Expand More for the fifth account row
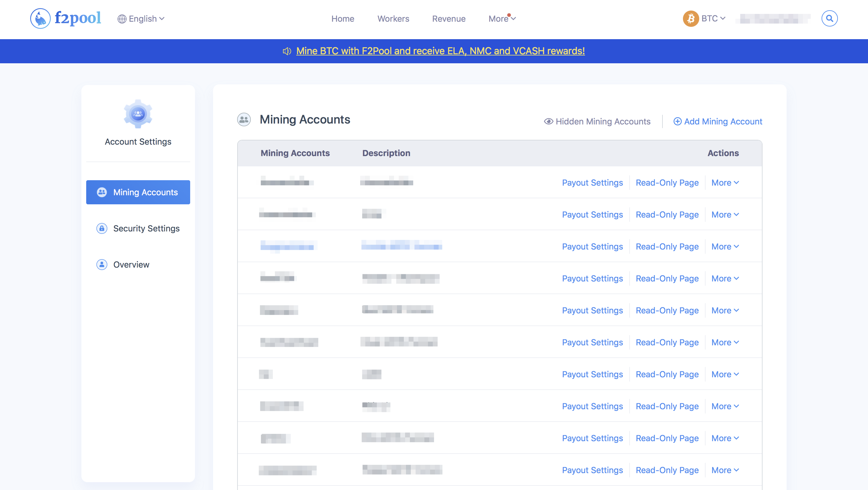The height and width of the screenshot is (490, 868). coord(725,310)
